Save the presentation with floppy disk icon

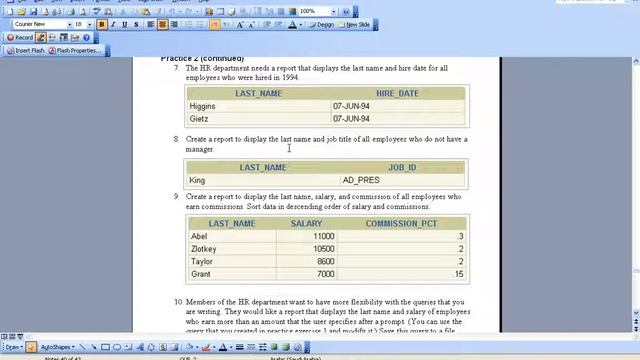tap(33, 12)
